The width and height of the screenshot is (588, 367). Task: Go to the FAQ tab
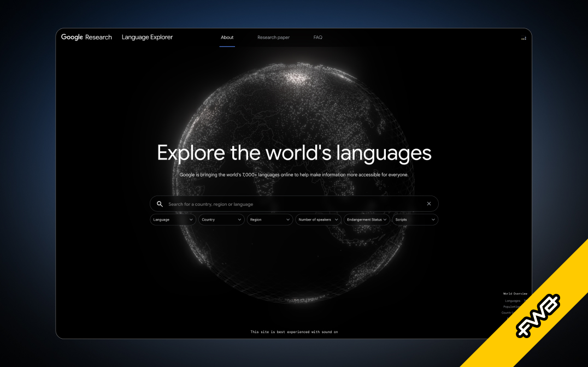tap(317, 38)
